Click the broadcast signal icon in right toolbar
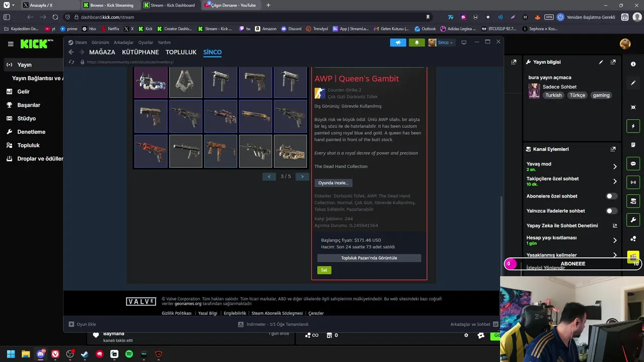This screenshot has height=362, width=644. pyautogui.click(x=633, y=182)
